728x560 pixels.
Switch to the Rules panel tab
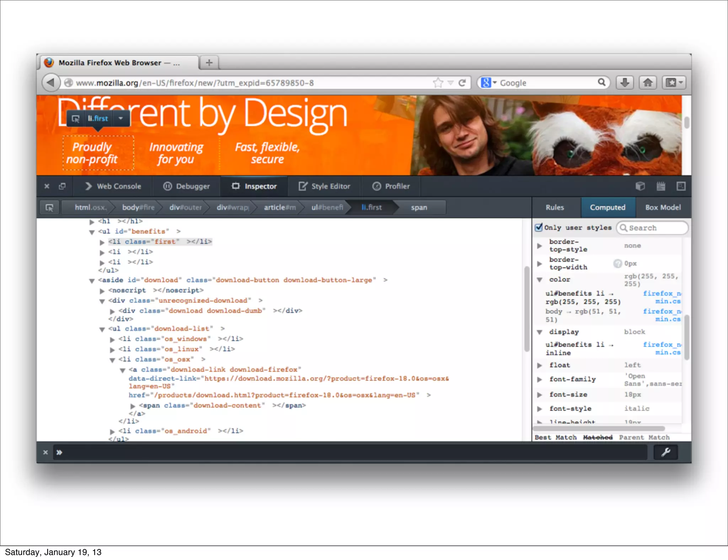click(555, 208)
